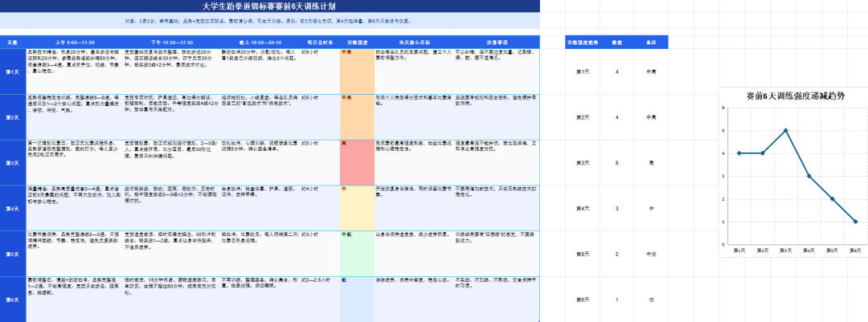Screen dimensions: 868x322
Task: Select day 6 notes cell under "注意事项"
Action: click(497, 300)
